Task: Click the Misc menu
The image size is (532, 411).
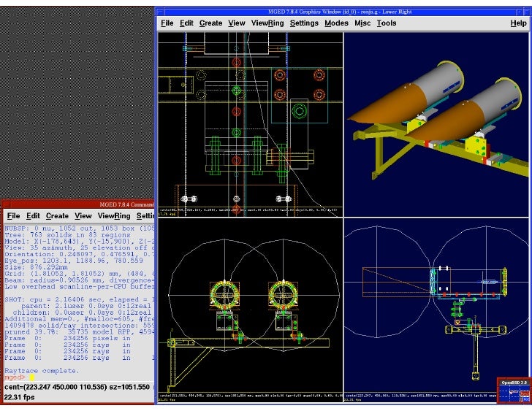Action: click(x=362, y=23)
